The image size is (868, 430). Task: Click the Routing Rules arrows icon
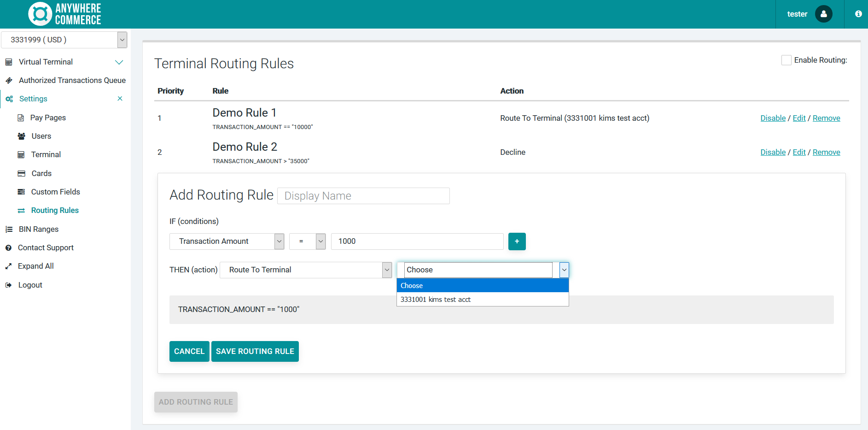point(21,211)
